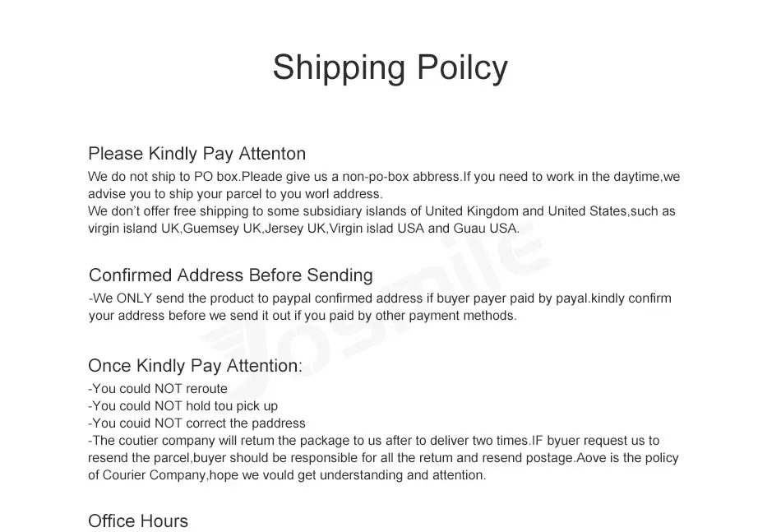The height and width of the screenshot is (532, 781).
Task: Click the line starting The coutier company
Action: [x=373, y=441]
